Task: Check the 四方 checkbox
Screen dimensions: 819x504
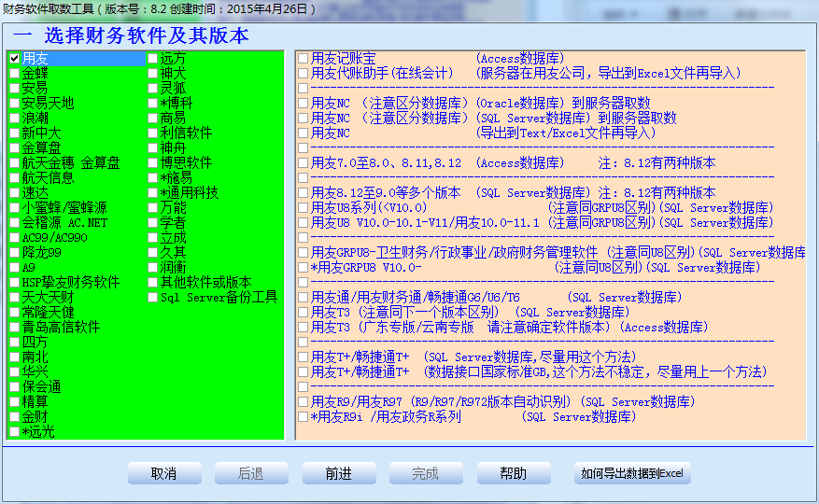Action: 15,343
